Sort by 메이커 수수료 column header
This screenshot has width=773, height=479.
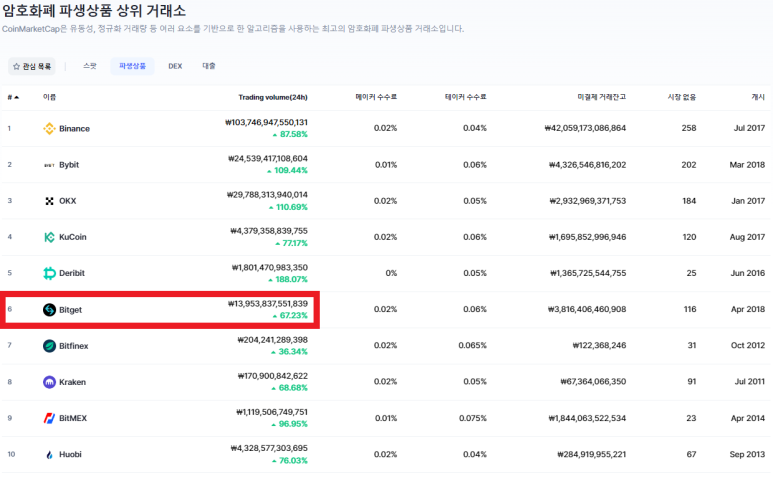[x=376, y=97]
